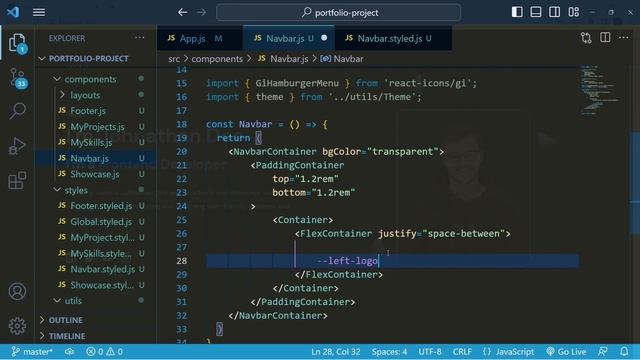The image size is (640, 360).
Task: Click Ln 28, Col 32 status entry
Action: [x=336, y=351]
